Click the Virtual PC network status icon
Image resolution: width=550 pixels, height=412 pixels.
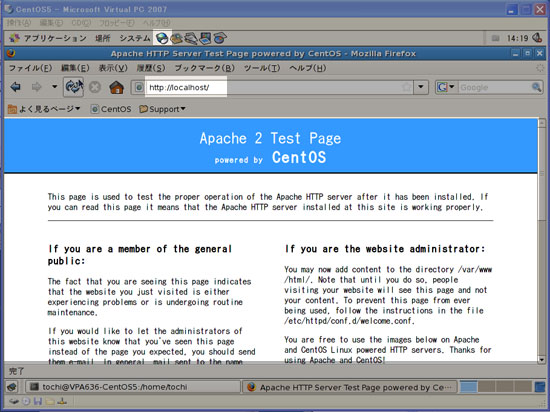(62, 401)
